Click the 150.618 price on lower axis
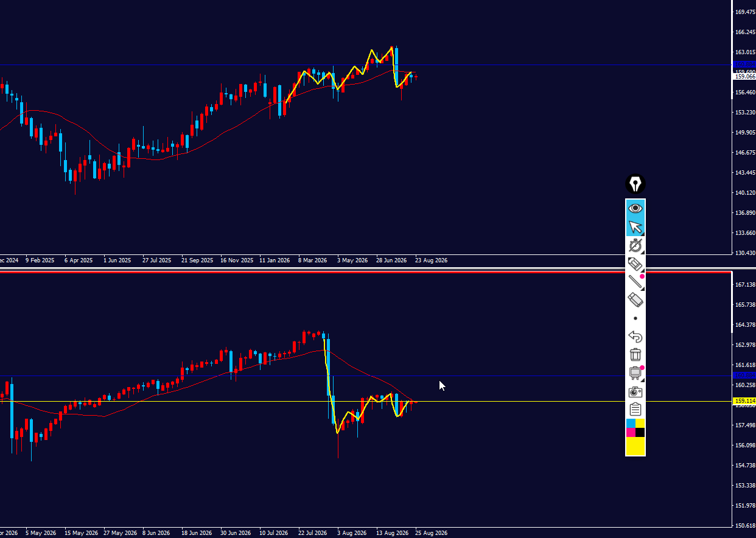The height and width of the screenshot is (538, 756). pos(745,526)
